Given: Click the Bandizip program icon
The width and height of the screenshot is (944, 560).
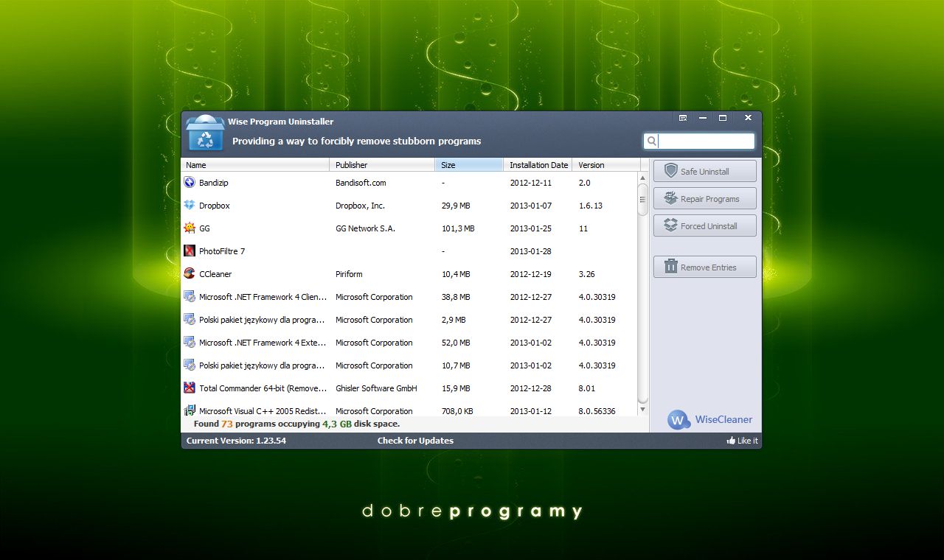Looking at the screenshot, I should pos(190,182).
